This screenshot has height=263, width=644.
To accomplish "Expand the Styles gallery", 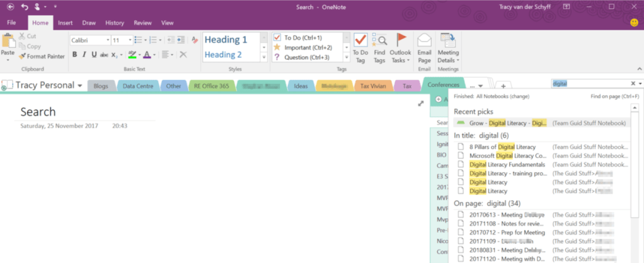I will tap(264, 57).
